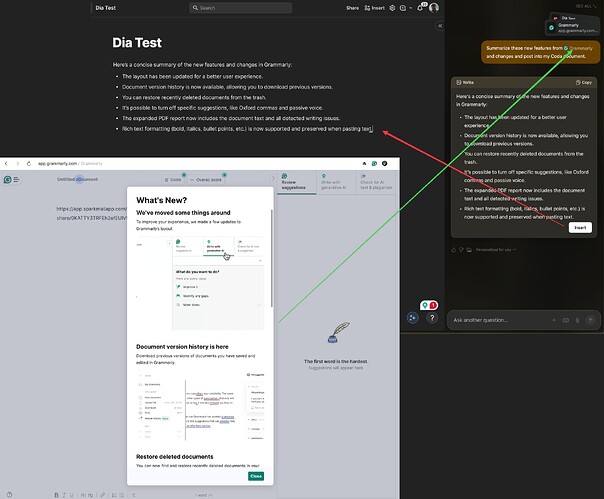Screen dimensions: 604x499
Task: Open the user profile avatar in Coda
Action: (x=434, y=8)
